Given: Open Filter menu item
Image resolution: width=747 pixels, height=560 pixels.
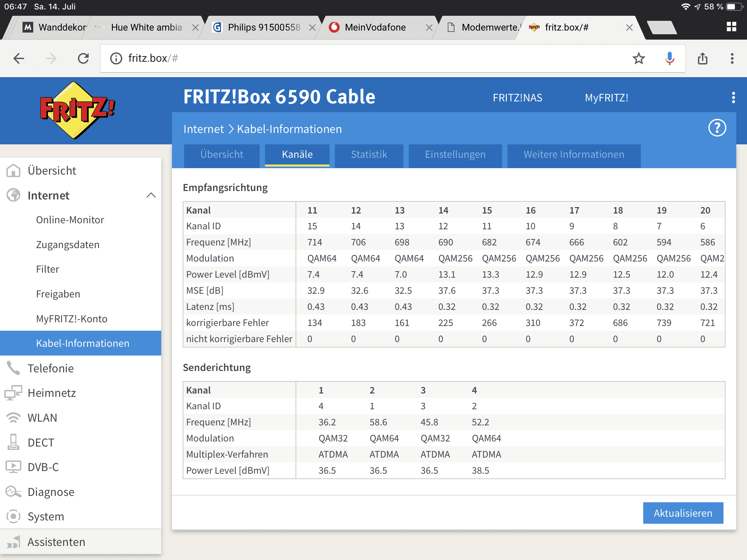Looking at the screenshot, I should tap(48, 269).
